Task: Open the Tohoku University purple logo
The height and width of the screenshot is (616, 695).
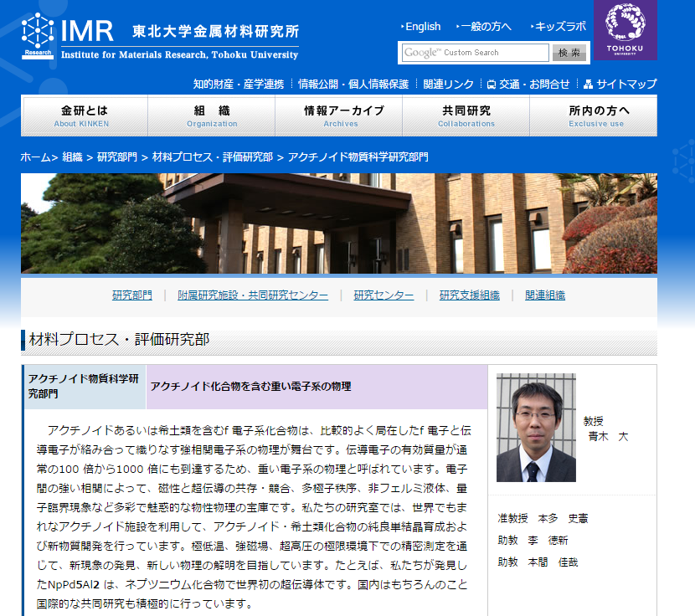Action: tap(625, 29)
